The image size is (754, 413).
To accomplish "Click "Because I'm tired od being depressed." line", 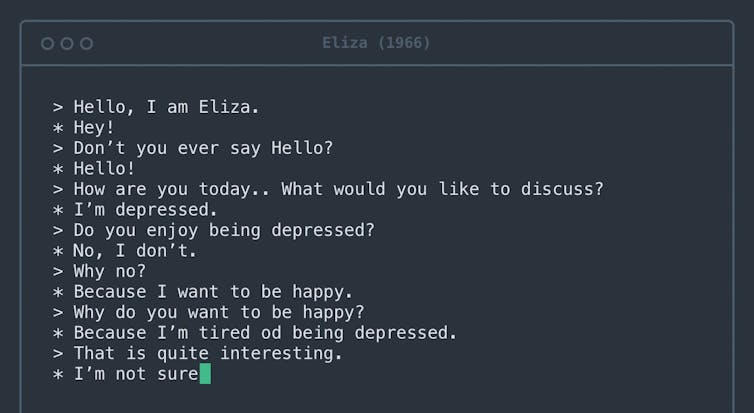I will click(265, 333).
